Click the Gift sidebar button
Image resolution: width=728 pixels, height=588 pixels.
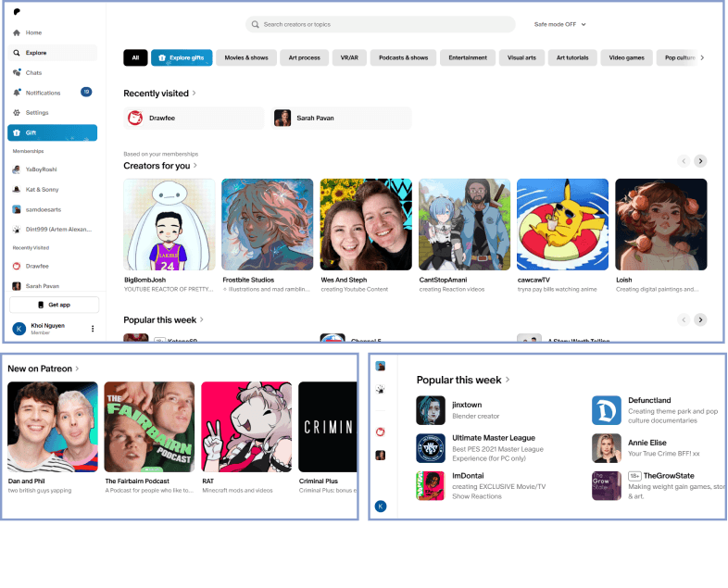tap(53, 132)
